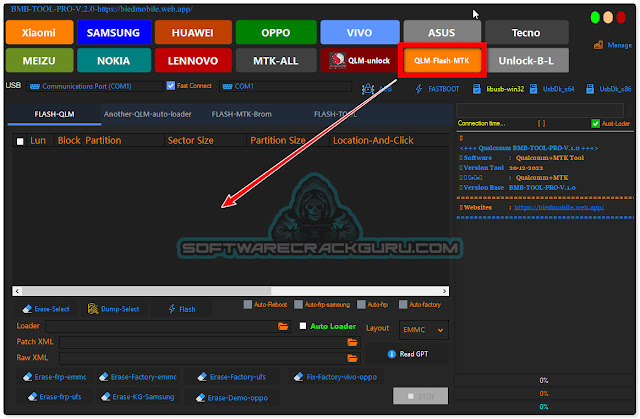Click the horizontal scrollbar left arrow
The width and height of the screenshot is (640, 419).
click(x=17, y=291)
